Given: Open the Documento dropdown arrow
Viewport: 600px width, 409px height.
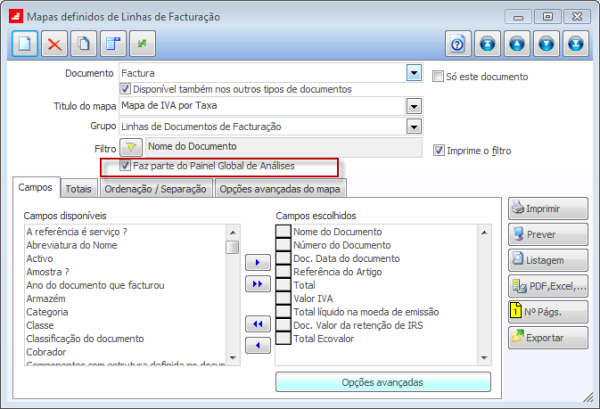Looking at the screenshot, I should (x=414, y=73).
